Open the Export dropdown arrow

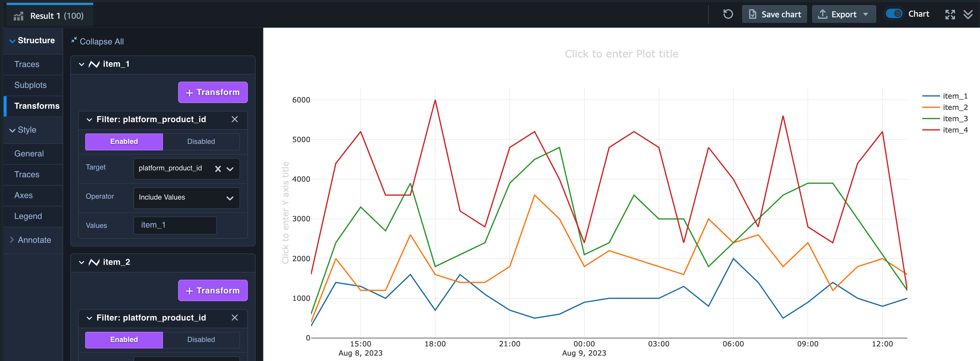pyautogui.click(x=866, y=15)
